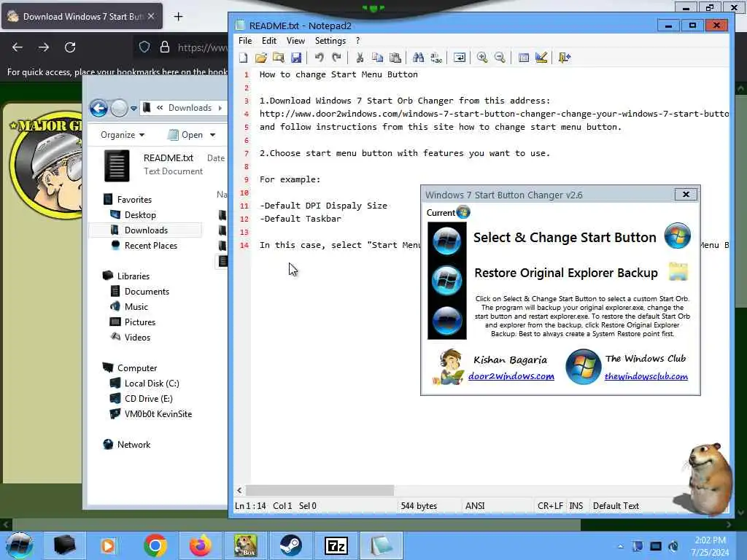747x560 pixels.
Task: Expand the Downloads breadcrumb arrow in Explorer
Action: coord(220,108)
